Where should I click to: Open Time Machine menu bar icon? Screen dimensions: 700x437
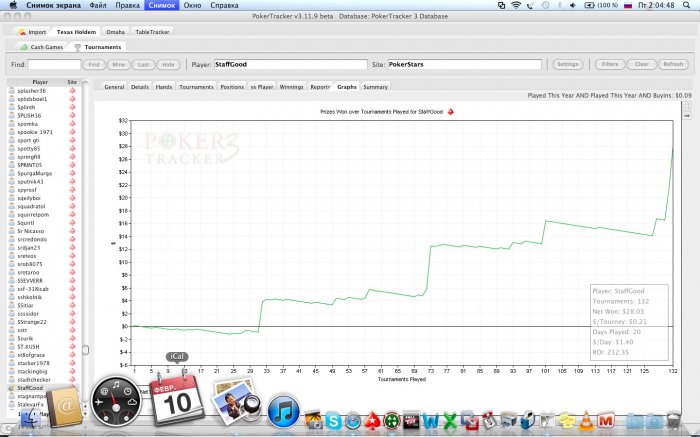pos(545,5)
